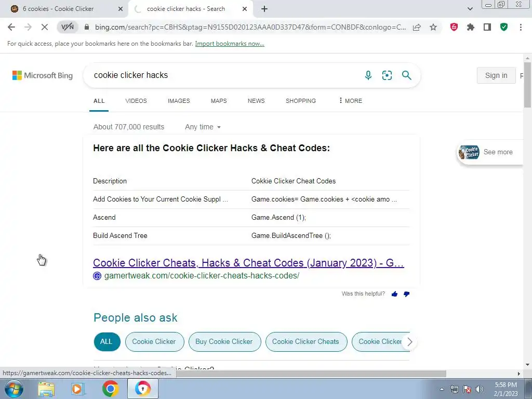Click the vertical scrollbar thumb

click(x=527, y=85)
